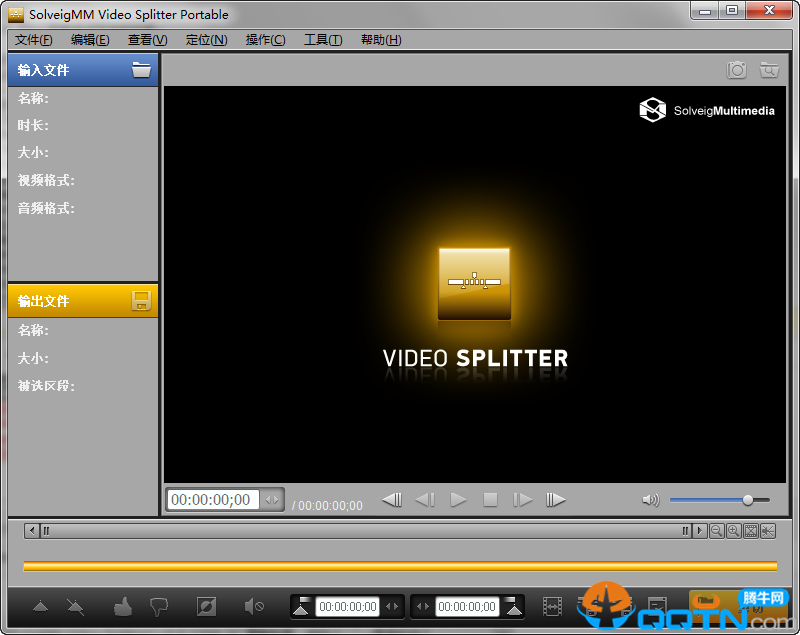
Task: Click the timeline scroll left arrow
Action: tap(33, 531)
